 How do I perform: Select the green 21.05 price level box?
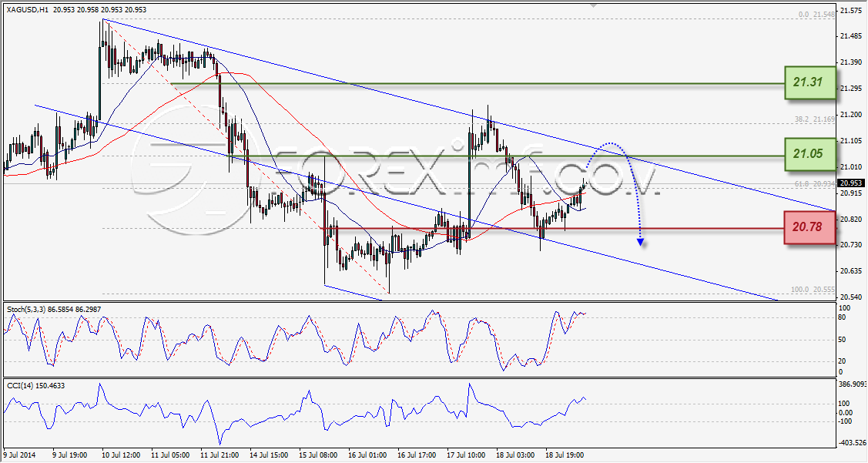810,154
